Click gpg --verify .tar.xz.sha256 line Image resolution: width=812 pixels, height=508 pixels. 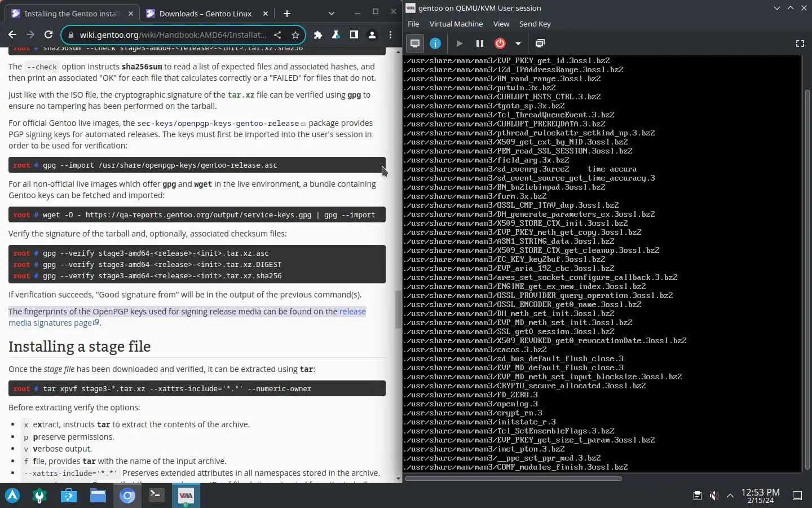click(x=148, y=275)
